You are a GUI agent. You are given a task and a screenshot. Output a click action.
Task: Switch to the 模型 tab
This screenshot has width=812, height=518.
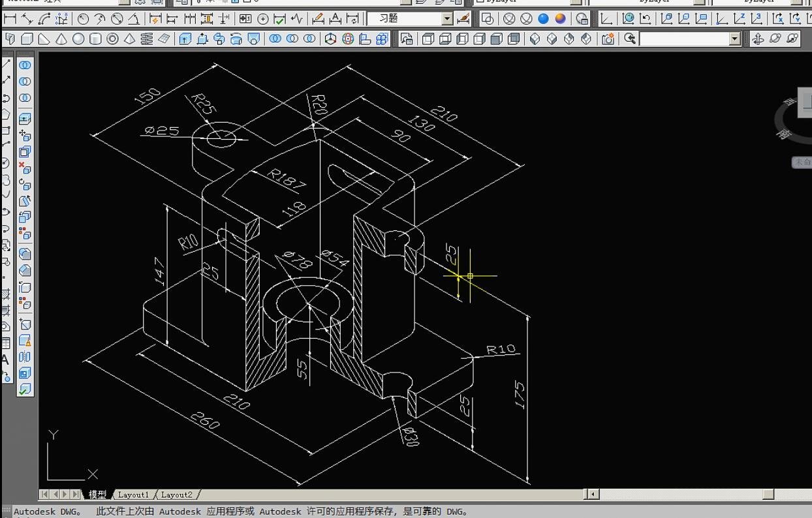[97, 495]
